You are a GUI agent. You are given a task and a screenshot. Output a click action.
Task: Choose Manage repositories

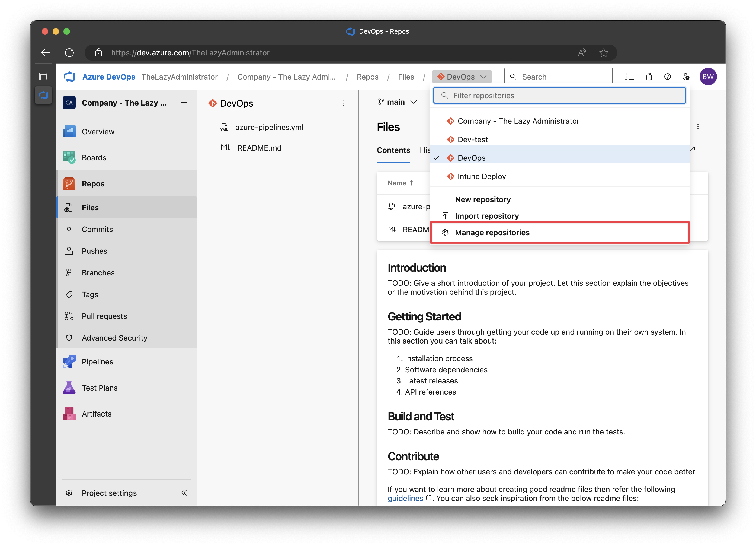pos(559,233)
